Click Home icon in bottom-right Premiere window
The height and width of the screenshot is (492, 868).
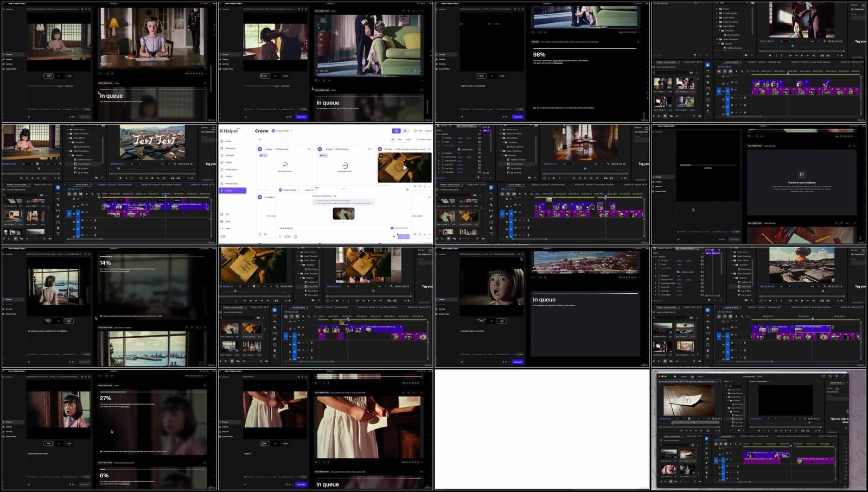[674, 376]
